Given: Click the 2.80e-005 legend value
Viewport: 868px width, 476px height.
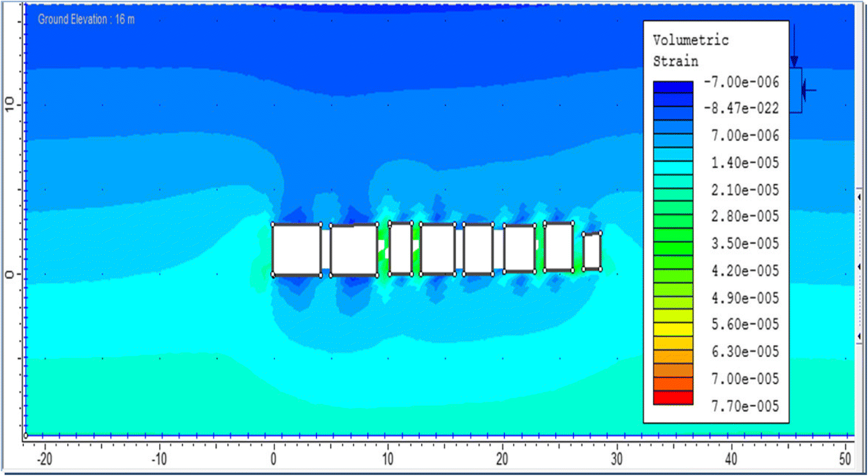Looking at the screenshot, I should pos(745,216).
